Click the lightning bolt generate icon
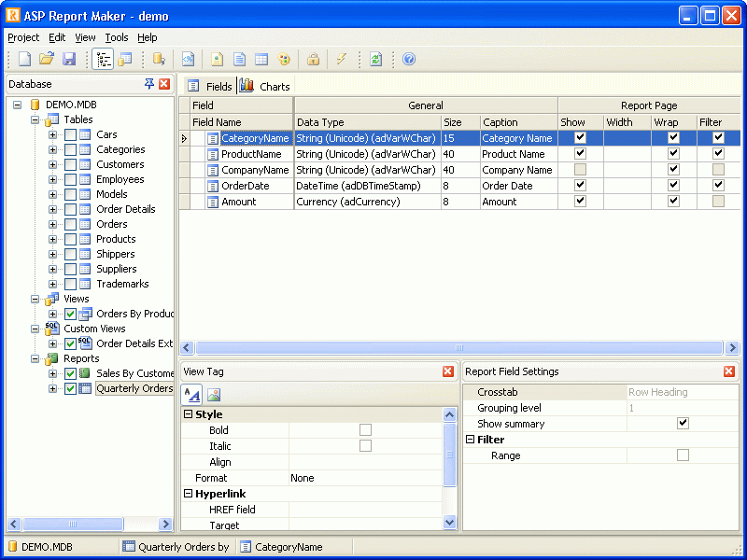747x560 pixels. click(341, 59)
